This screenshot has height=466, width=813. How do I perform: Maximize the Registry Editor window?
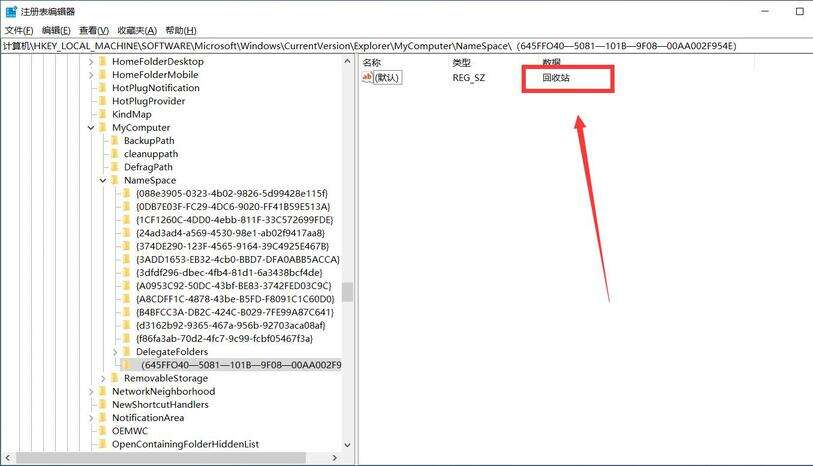click(800, 11)
